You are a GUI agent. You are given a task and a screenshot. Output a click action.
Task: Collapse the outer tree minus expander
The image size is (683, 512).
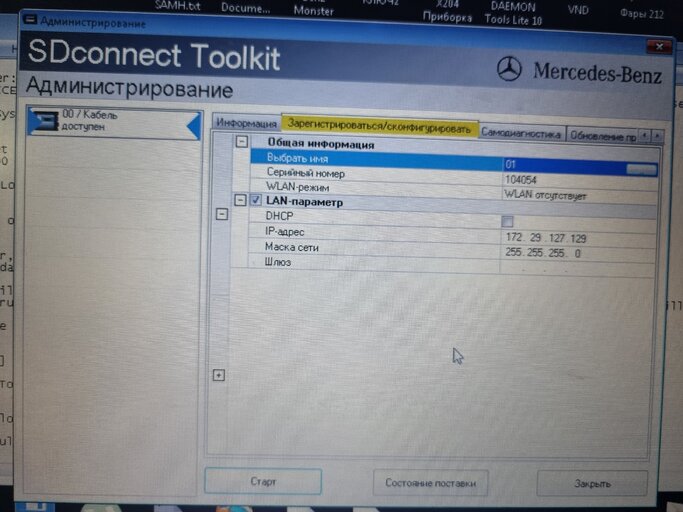[x=222, y=214]
